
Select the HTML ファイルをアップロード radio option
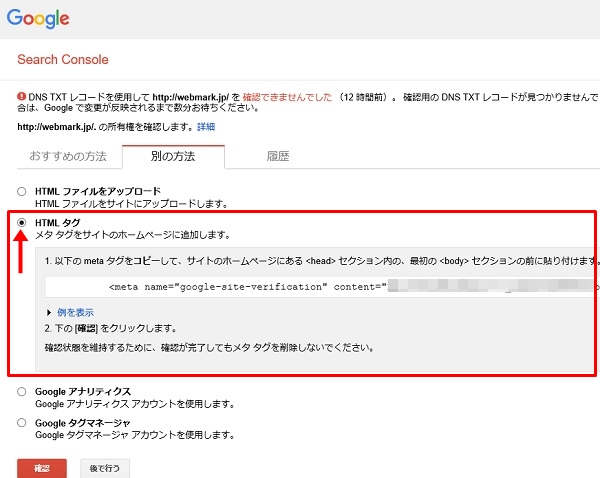(21, 191)
